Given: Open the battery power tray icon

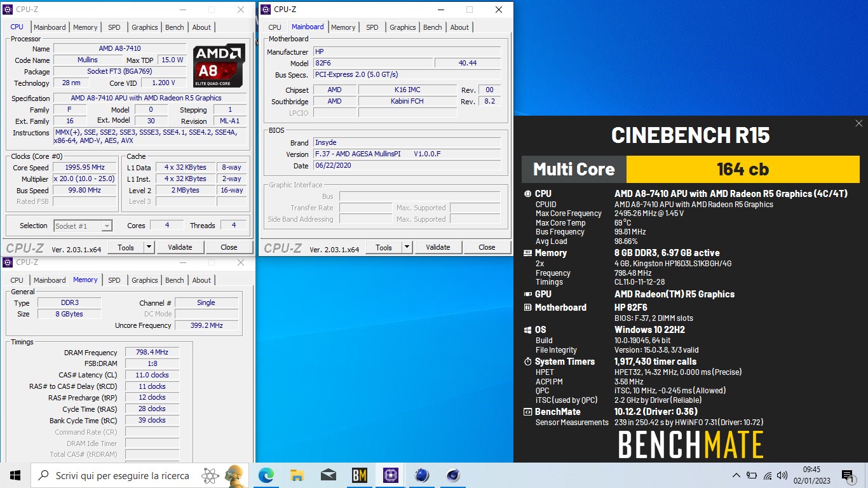Looking at the screenshot, I should tap(752, 475).
